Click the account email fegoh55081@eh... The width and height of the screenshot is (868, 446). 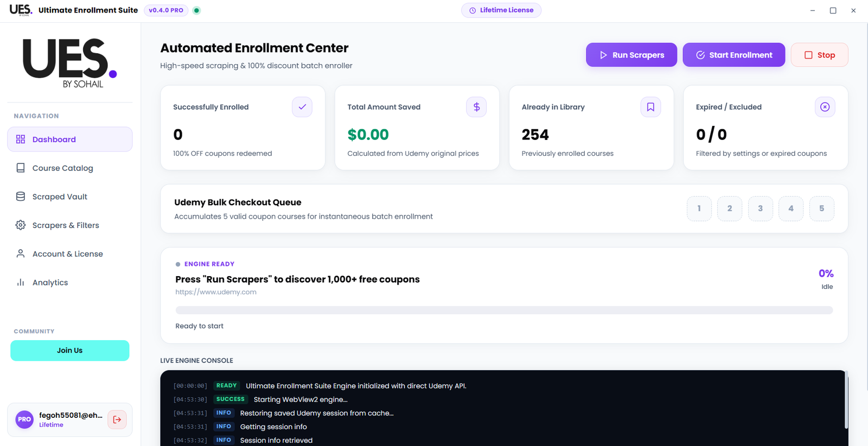click(71, 415)
